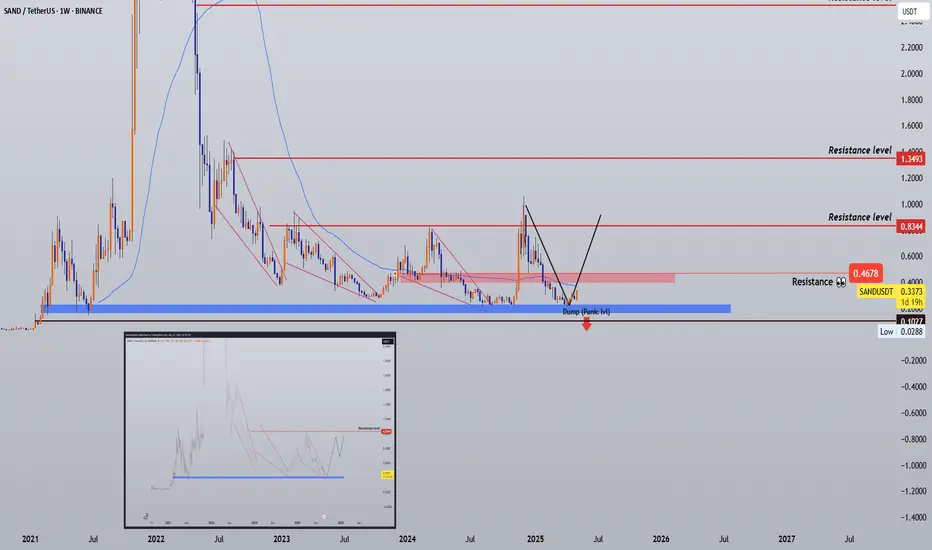Click the Resistance text with eyes emoji

pos(818,282)
